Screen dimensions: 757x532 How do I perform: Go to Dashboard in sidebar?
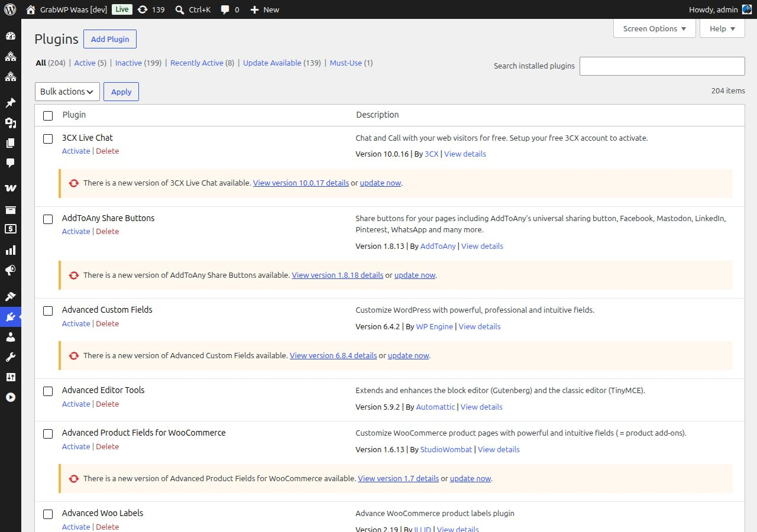coord(11,36)
